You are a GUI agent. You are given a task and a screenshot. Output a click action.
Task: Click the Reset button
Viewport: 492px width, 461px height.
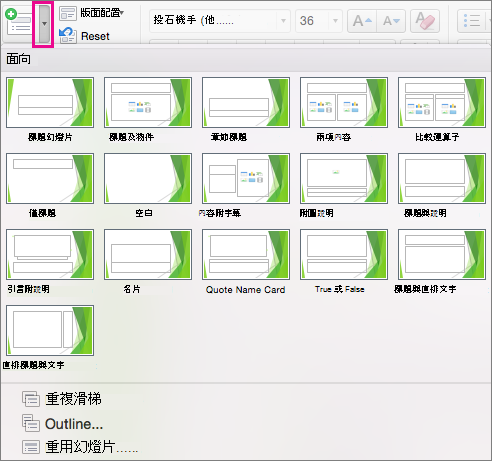95,36
